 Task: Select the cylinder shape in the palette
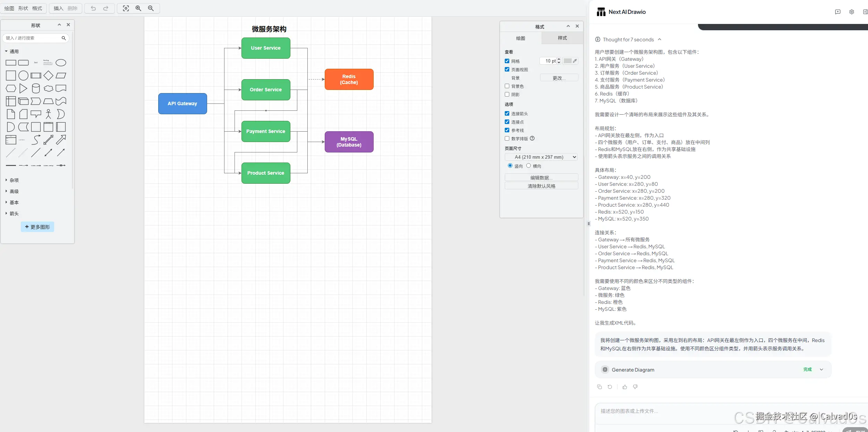tap(36, 89)
